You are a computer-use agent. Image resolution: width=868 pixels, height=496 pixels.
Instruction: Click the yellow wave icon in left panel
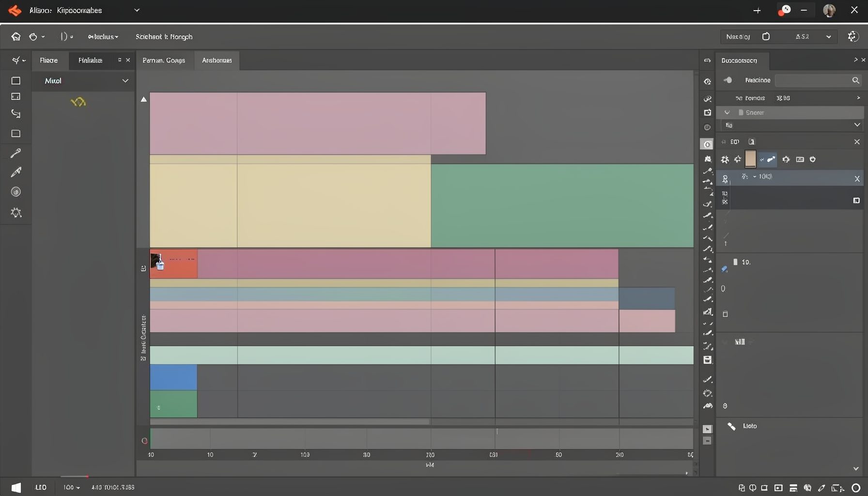(78, 102)
